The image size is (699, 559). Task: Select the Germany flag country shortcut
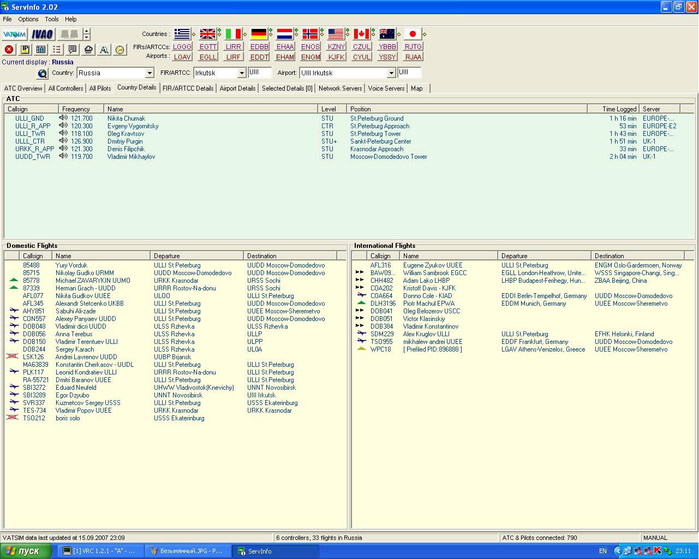tap(259, 34)
